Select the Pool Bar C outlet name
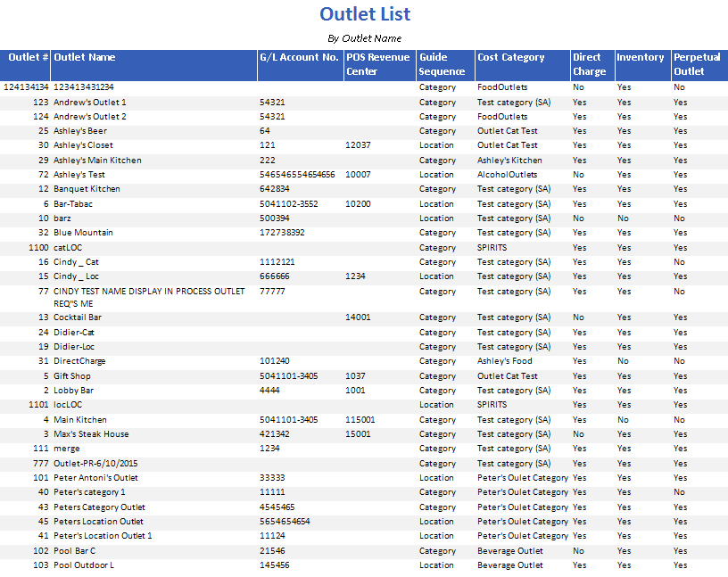 [x=75, y=551]
